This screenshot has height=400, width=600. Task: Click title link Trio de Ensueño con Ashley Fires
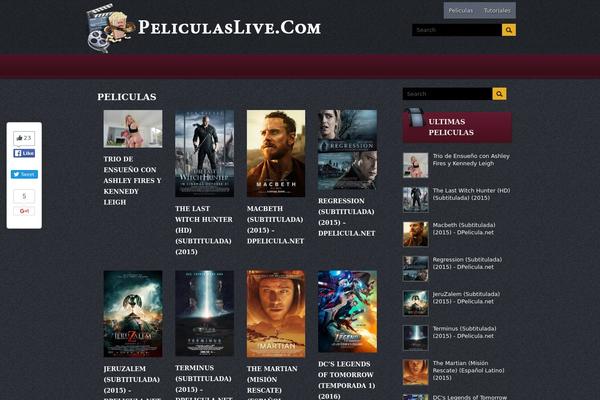[132, 180]
